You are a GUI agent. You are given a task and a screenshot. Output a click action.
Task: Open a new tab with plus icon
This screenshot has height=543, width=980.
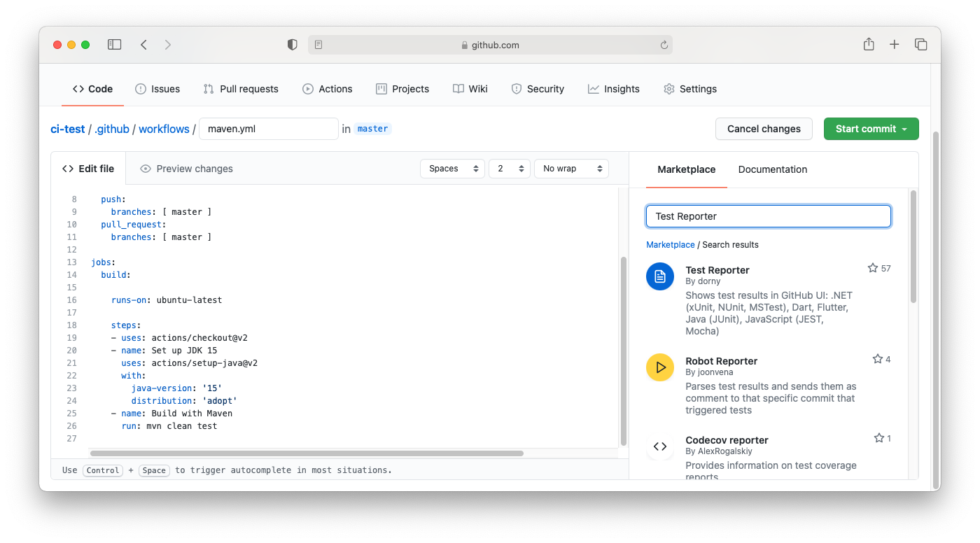pyautogui.click(x=894, y=45)
